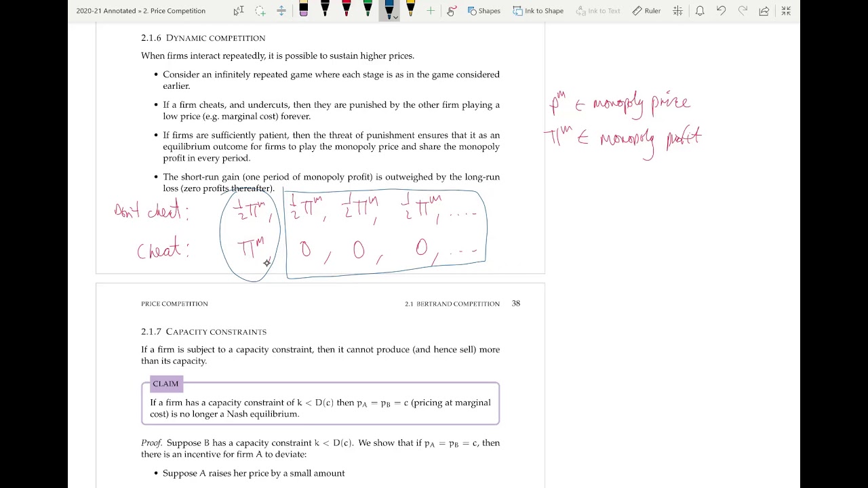The image size is (868, 488).
Task: Click handwritten 'monopoly profit' note
Action: pos(650,139)
